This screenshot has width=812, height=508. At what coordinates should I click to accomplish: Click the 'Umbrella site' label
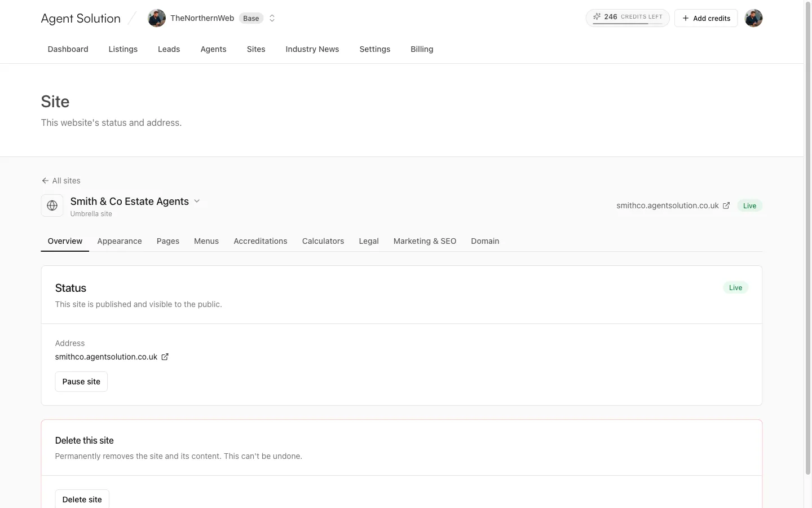click(x=91, y=214)
